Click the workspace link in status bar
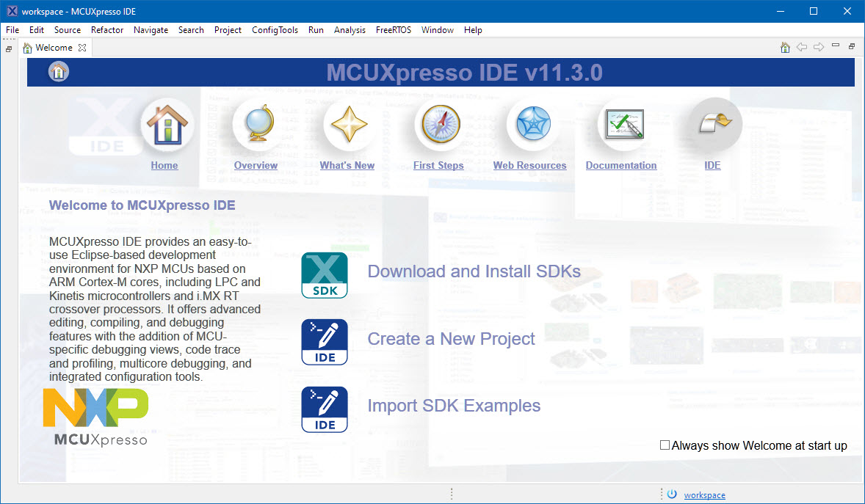This screenshot has height=504, width=865. pyautogui.click(x=704, y=495)
